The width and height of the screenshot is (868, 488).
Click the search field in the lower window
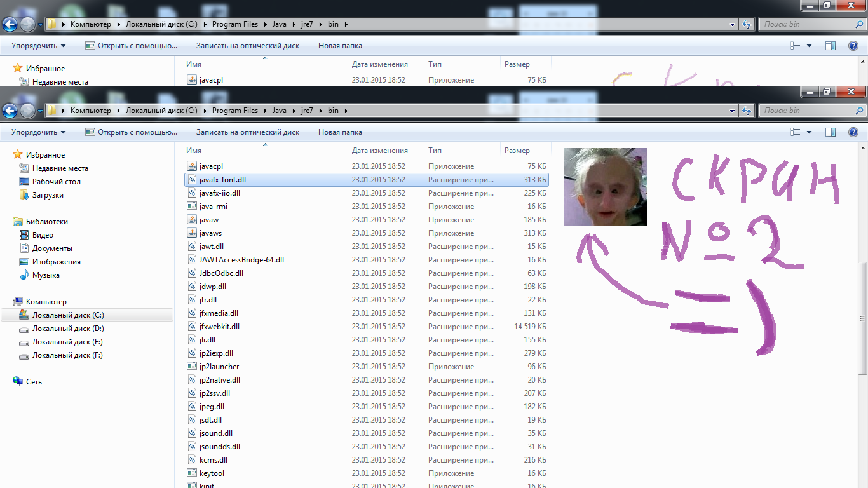[812, 111]
